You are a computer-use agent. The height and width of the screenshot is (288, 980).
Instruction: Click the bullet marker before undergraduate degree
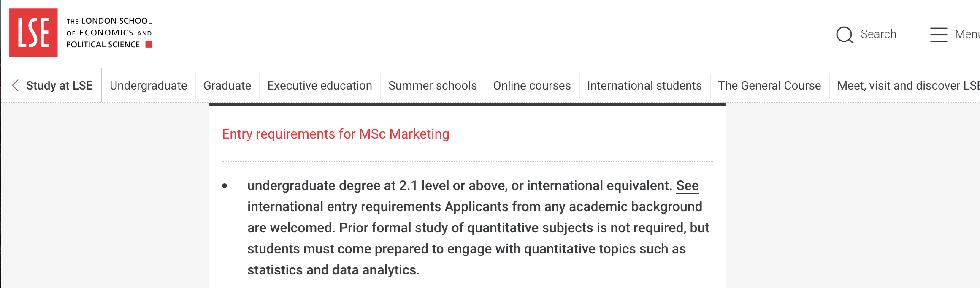225,186
